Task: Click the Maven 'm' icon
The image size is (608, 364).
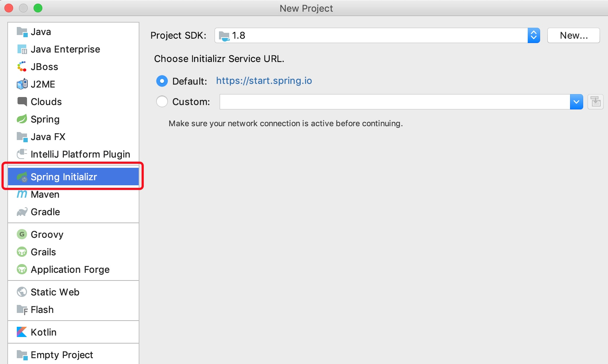Action: (x=22, y=194)
